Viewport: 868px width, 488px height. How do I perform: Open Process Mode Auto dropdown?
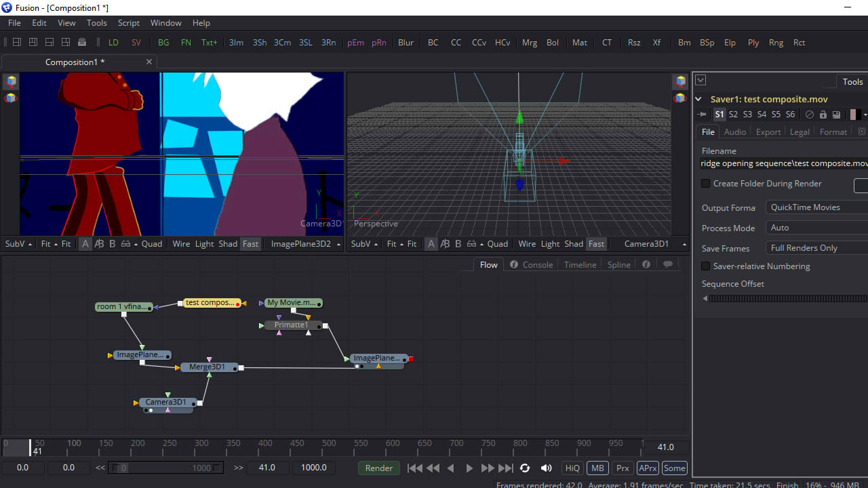point(816,228)
